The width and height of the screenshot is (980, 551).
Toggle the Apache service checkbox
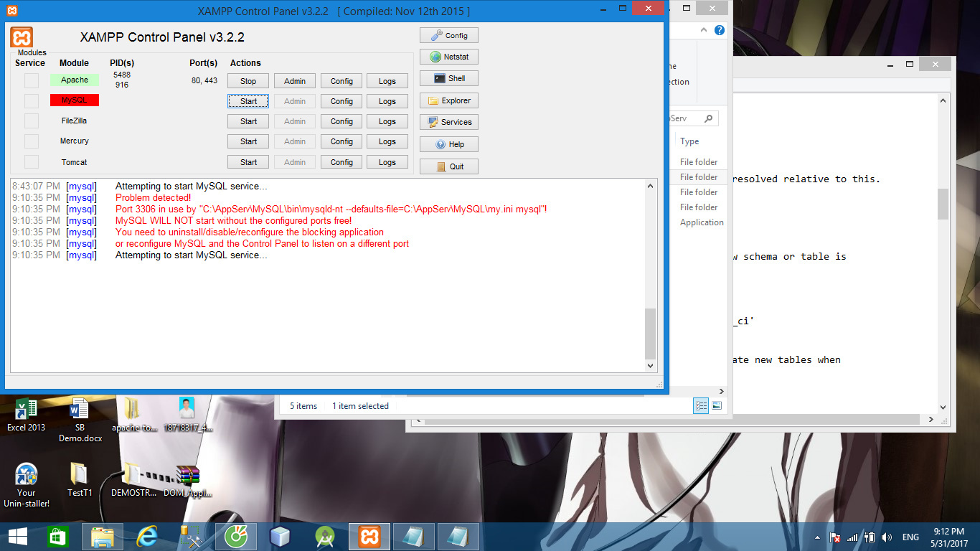[x=32, y=80]
